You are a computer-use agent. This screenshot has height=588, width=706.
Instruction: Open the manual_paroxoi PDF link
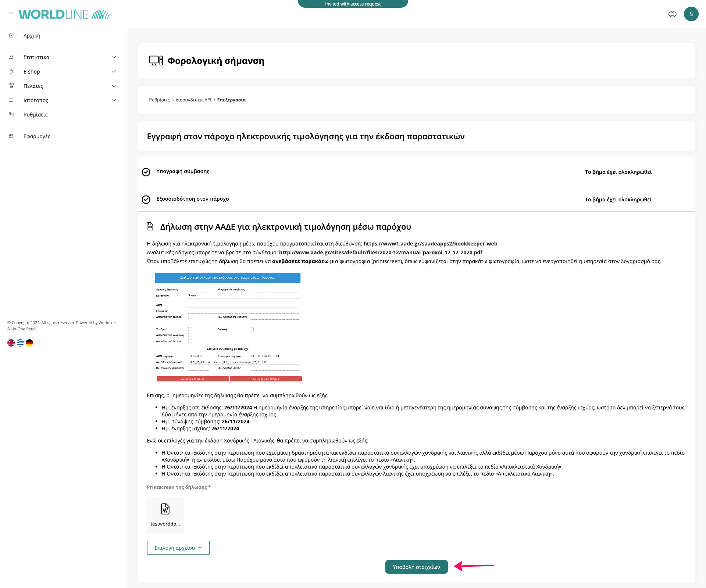click(381, 252)
